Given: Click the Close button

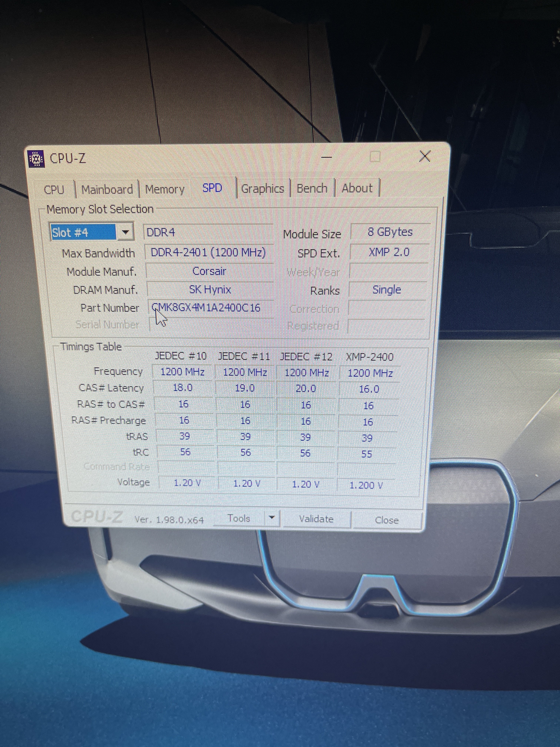Looking at the screenshot, I should point(386,520).
